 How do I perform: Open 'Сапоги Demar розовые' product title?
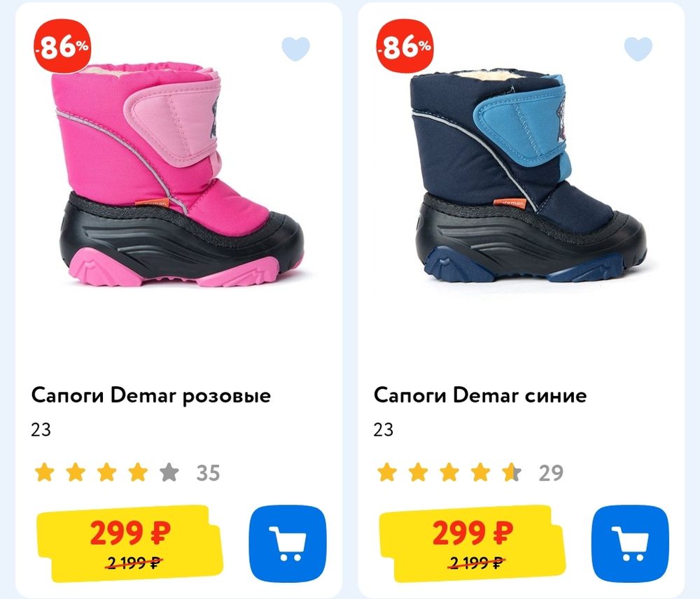(151, 395)
